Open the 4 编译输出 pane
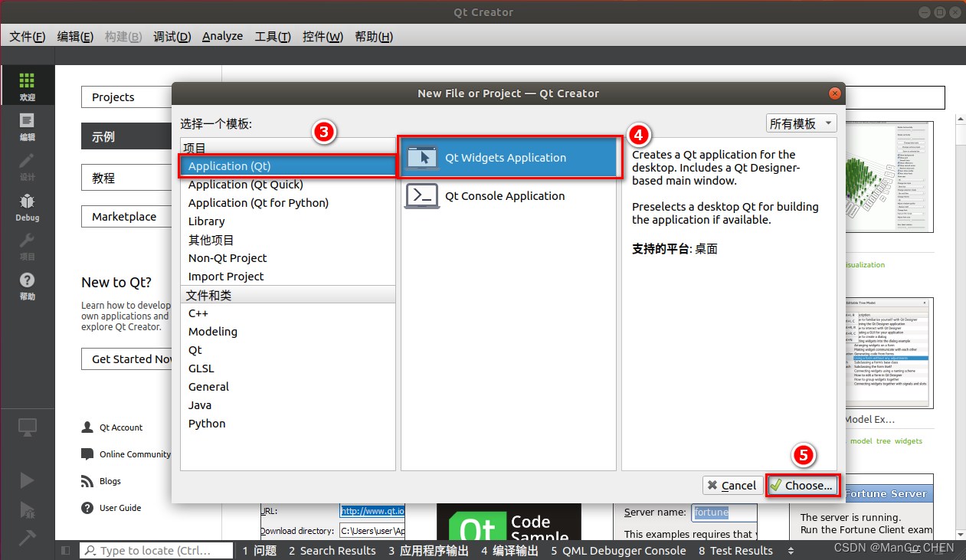966x560 pixels. (509, 550)
